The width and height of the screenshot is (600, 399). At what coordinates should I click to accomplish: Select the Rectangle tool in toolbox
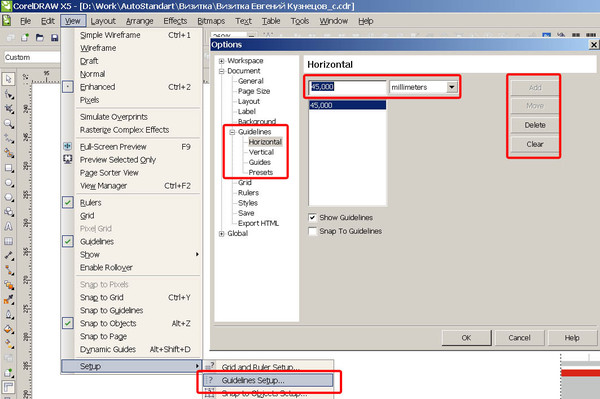[8, 168]
